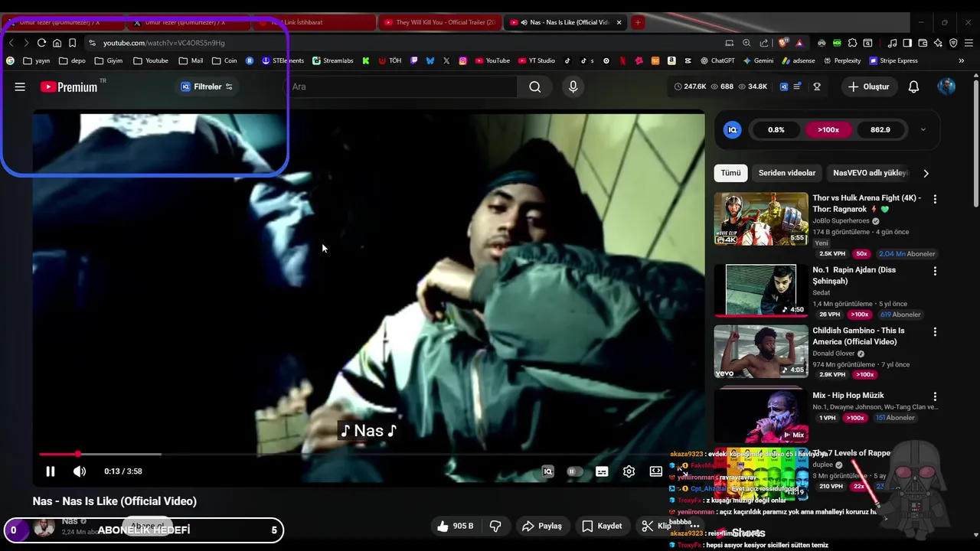The width and height of the screenshot is (980, 551).
Task: Click the Paylaş share button
Action: click(542, 526)
